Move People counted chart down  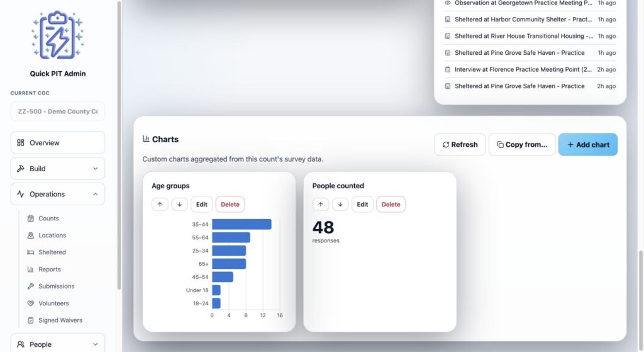click(x=340, y=205)
